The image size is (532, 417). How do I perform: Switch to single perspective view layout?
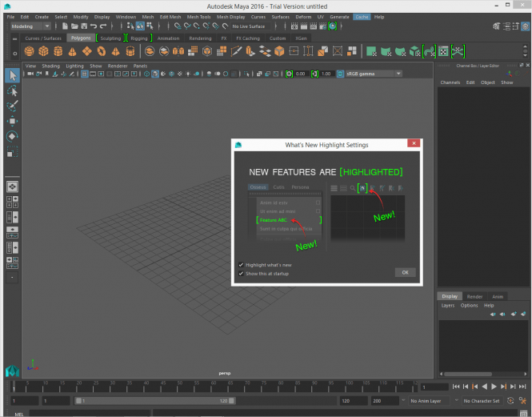pyautogui.click(x=13, y=186)
